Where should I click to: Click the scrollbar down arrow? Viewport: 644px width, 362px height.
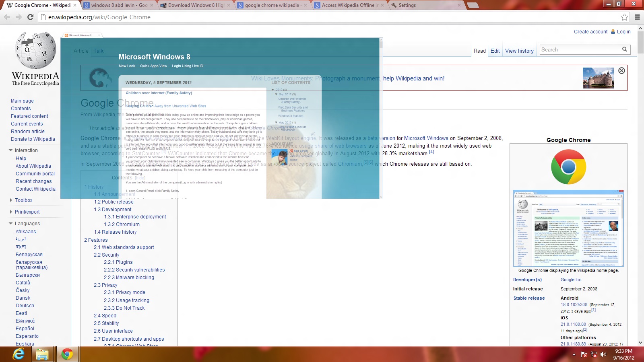640,343
